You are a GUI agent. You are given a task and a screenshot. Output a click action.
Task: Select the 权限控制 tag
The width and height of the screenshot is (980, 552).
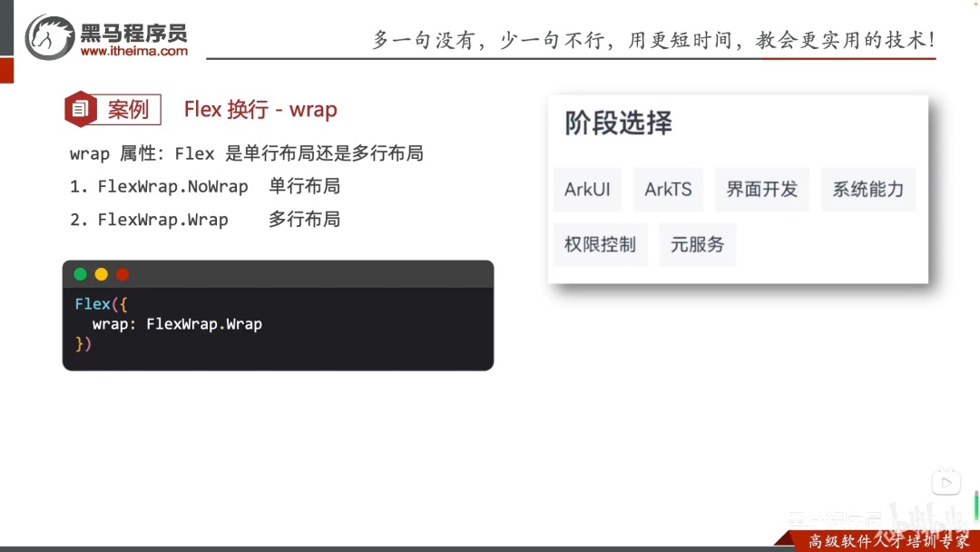(600, 244)
